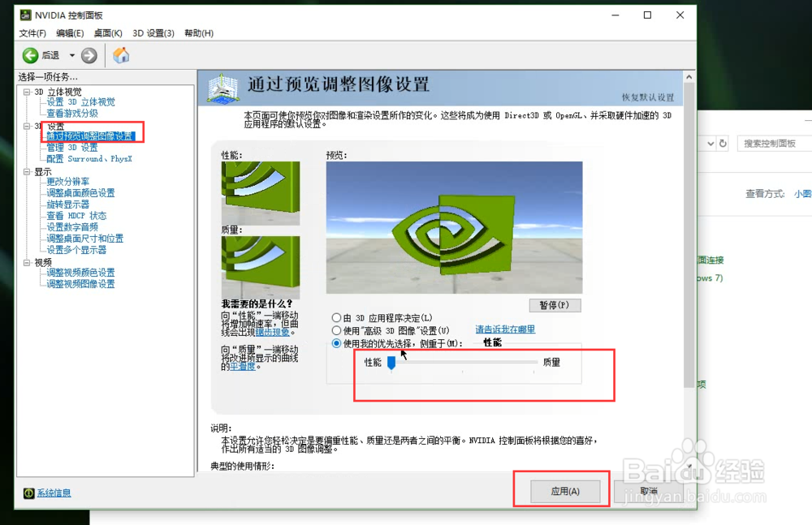Collapse the 3D 立体视觉 tree node

27,92
